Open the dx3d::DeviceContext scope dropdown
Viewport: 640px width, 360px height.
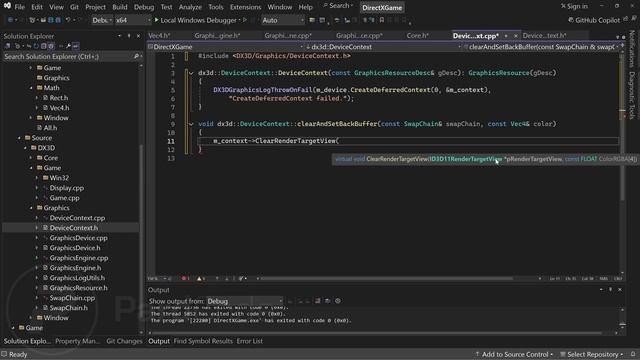383,47
